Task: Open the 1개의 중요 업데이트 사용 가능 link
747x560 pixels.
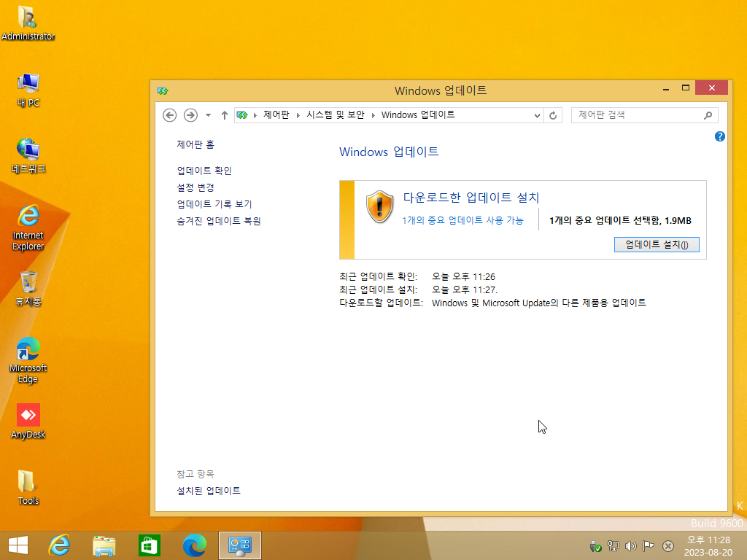Action: click(462, 220)
